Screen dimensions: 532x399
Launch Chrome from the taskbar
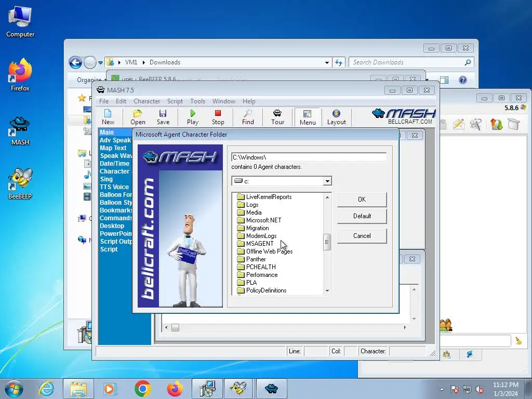point(142,389)
